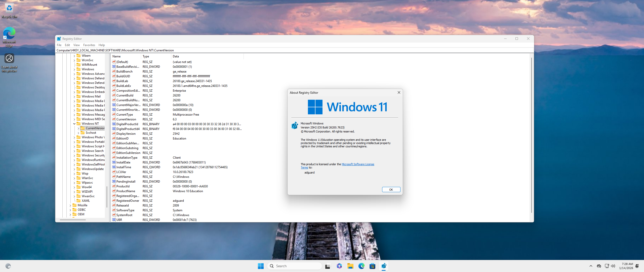Open Microsoft Store from the taskbar
Viewport: 644px width, 272px height.
[372, 266]
